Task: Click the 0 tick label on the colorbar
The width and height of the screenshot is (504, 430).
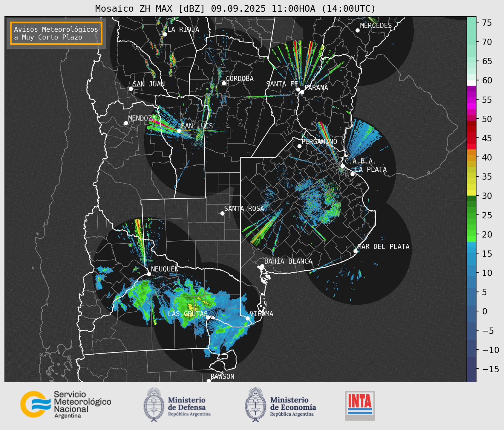Action: point(484,311)
